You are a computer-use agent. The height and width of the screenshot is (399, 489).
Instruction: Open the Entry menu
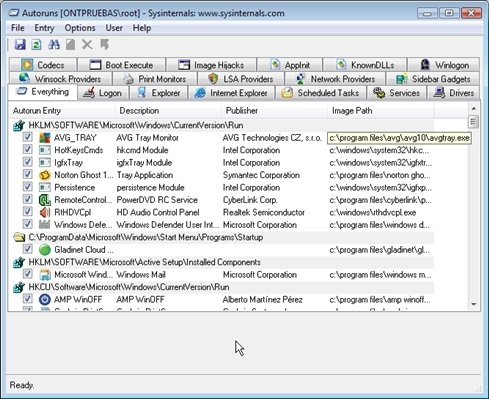coord(44,28)
